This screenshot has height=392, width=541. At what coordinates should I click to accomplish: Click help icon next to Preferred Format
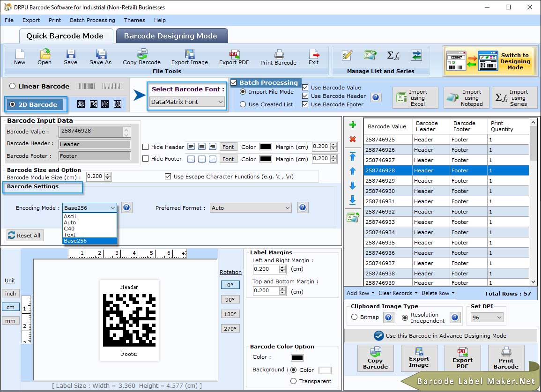click(x=303, y=207)
